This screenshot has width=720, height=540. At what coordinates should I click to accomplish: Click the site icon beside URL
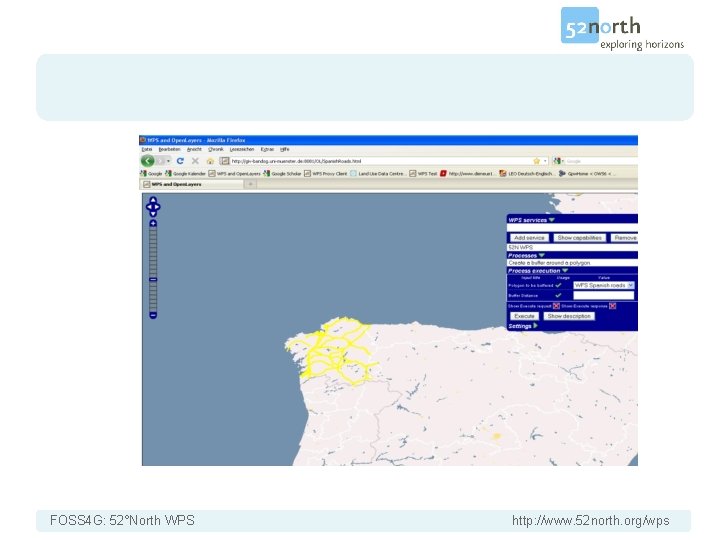pyautogui.click(x=225, y=161)
